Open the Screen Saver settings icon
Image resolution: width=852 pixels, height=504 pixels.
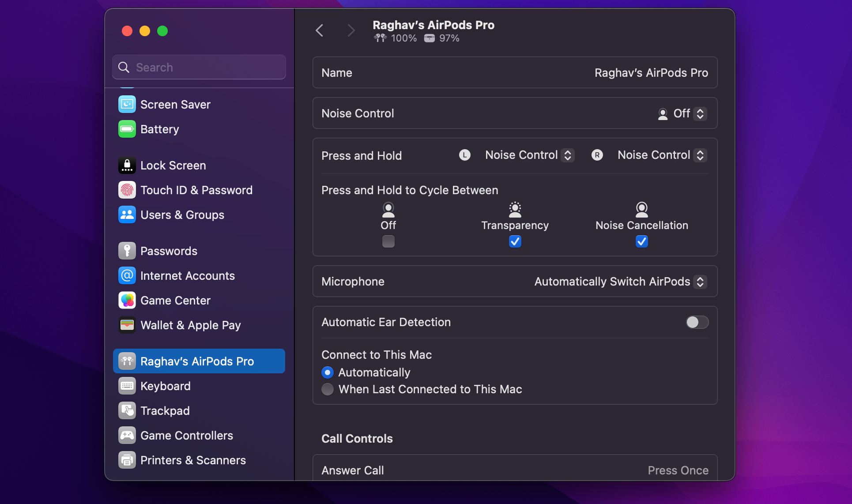click(127, 104)
